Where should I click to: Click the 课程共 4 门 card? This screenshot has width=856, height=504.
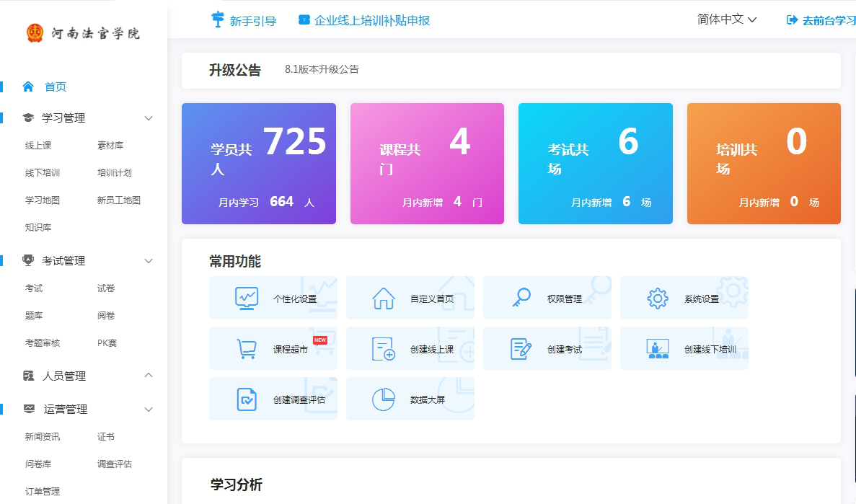click(x=427, y=163)
